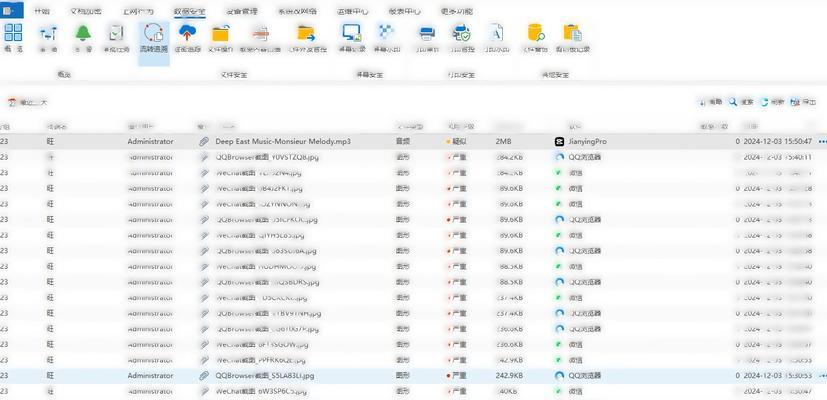Image resolution: width=827 pixels, height=400 pixels.
Task: Select the document letter A icon
Action: click(x=496, y=33)
